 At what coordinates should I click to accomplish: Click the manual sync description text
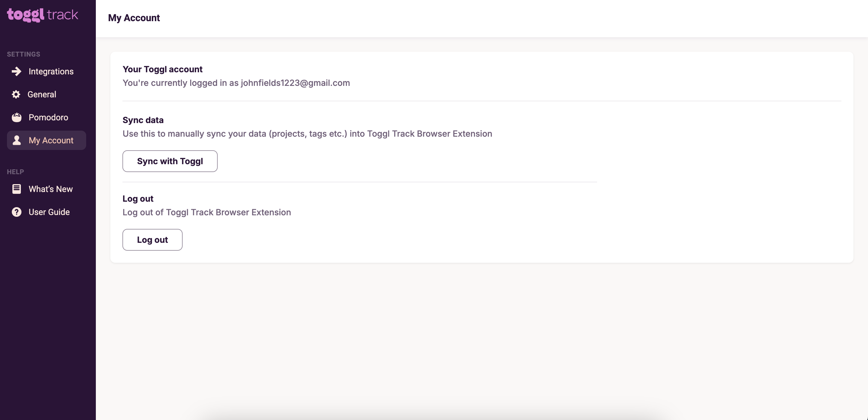307,134
